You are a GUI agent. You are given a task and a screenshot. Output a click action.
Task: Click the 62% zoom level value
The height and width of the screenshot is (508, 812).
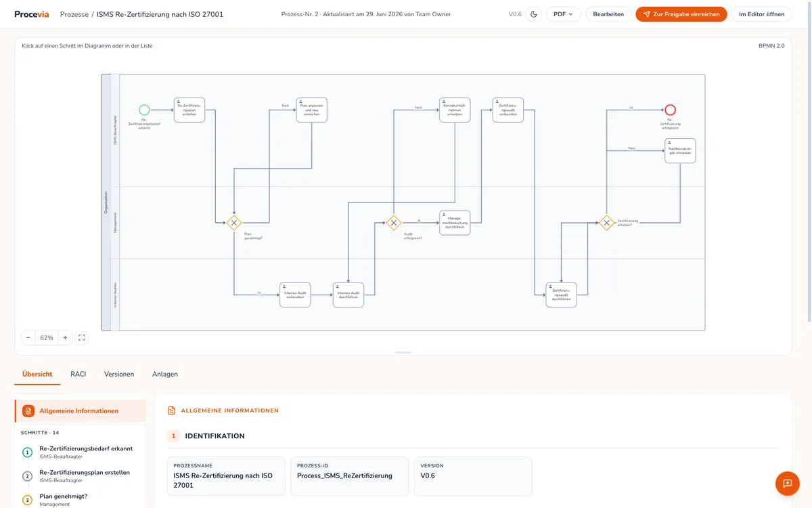point(47,337)
